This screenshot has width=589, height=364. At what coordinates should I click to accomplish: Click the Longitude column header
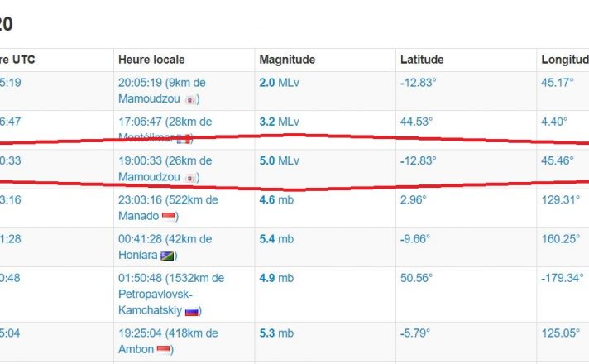pos(565,60)
